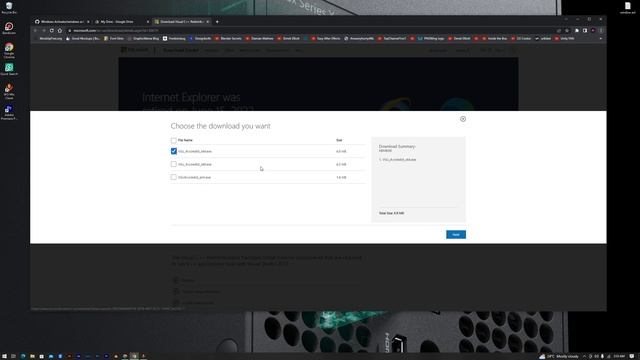Reload the Microsoft download page
640x360 pixels.
pos(52,31)
